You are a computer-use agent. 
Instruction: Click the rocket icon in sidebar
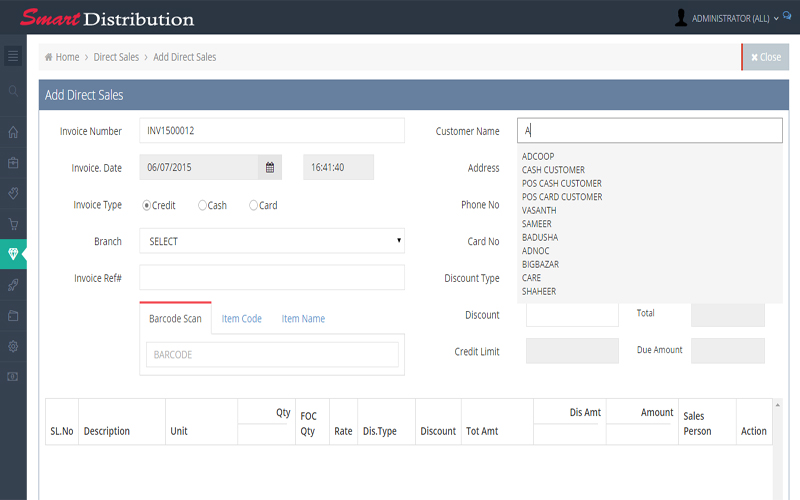(13, 285)
